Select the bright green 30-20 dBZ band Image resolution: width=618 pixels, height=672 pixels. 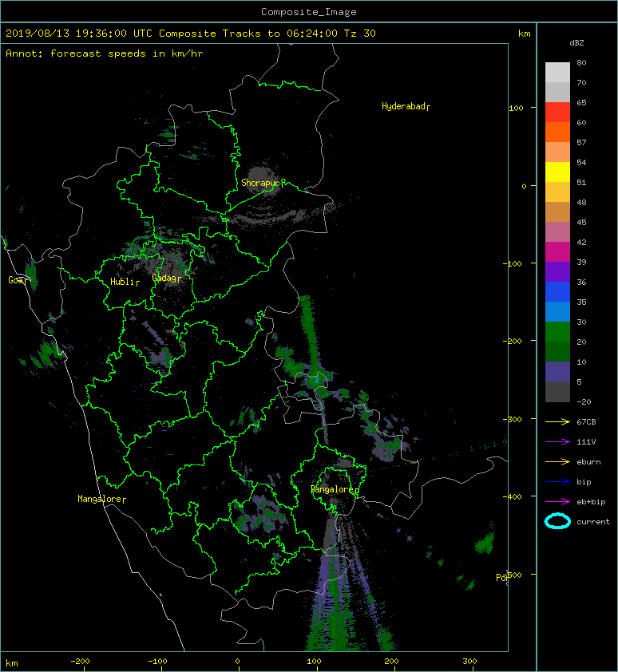[557, 332]
